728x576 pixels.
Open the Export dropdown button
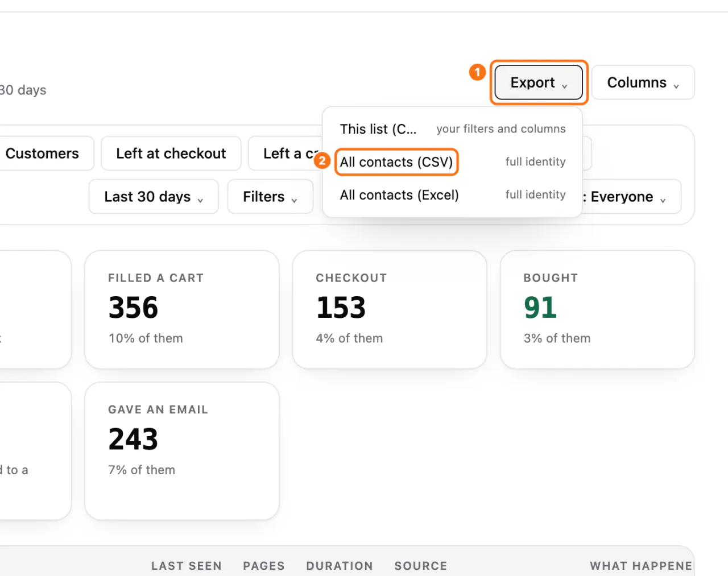click(538, 82)
